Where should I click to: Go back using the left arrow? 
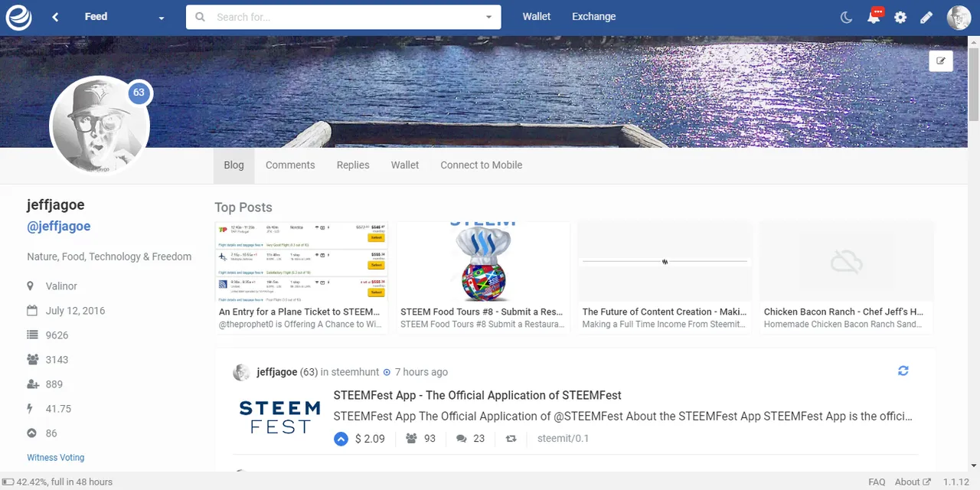point(55,17)
